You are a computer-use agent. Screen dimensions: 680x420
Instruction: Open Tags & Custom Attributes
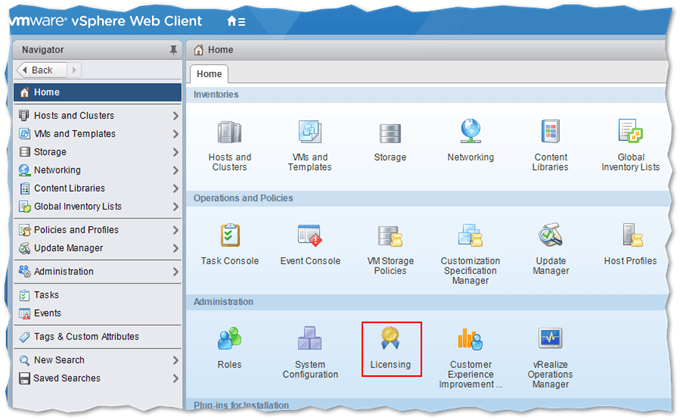tap(98, 337)
